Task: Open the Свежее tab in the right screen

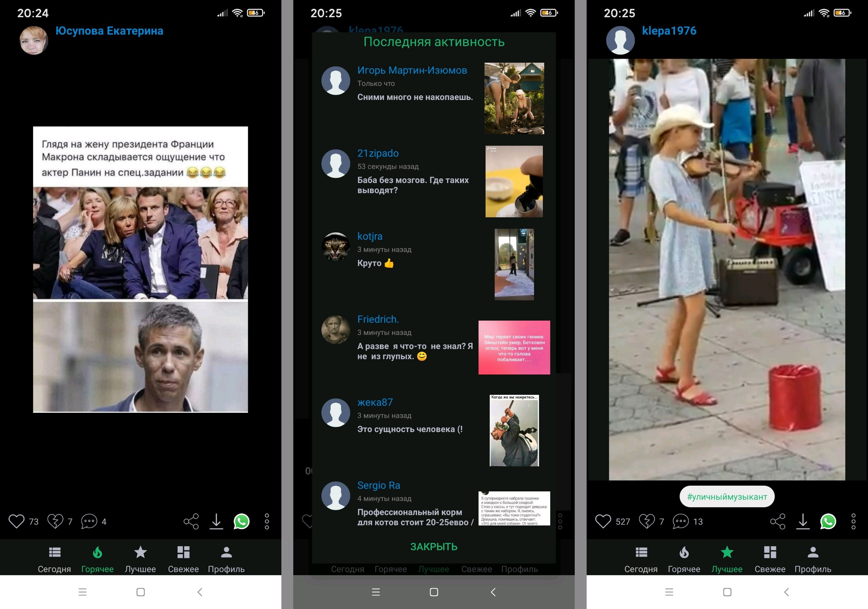Action: [770, 559]
